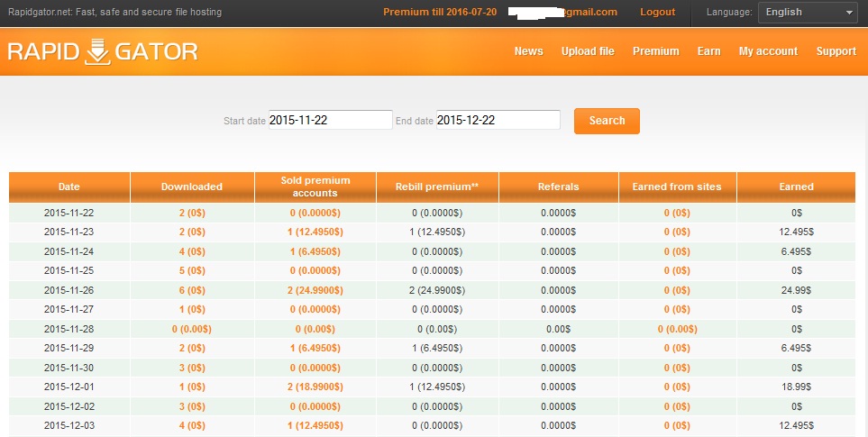868x437 pixels.
Task: Click the Date column header
Action: click(x=69, y=187)
